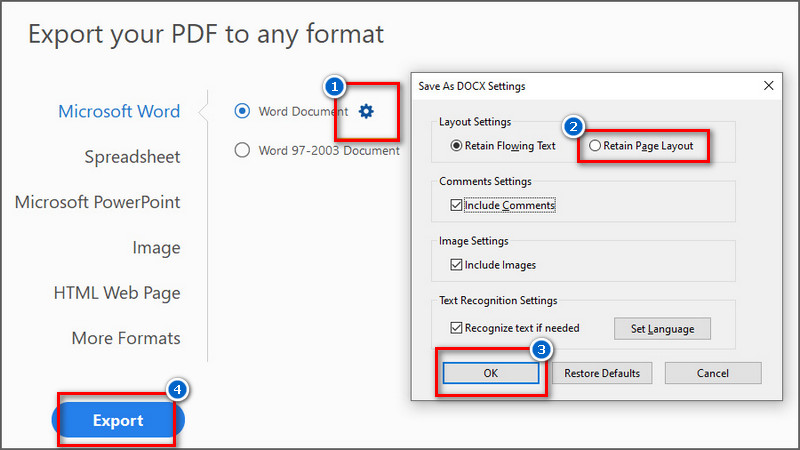Confirm settings with the OK button
The width and height of the screenshot is (800, 450).
[490, 373]
